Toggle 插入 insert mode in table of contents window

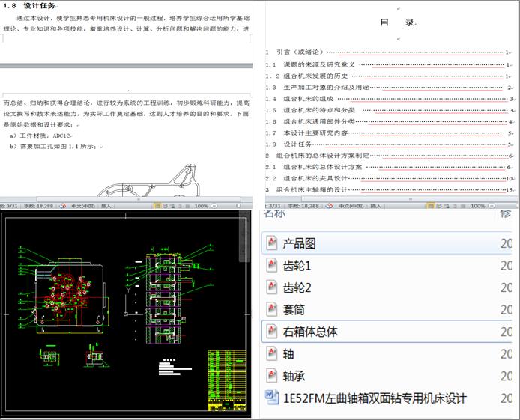click(x=375, y=206)
